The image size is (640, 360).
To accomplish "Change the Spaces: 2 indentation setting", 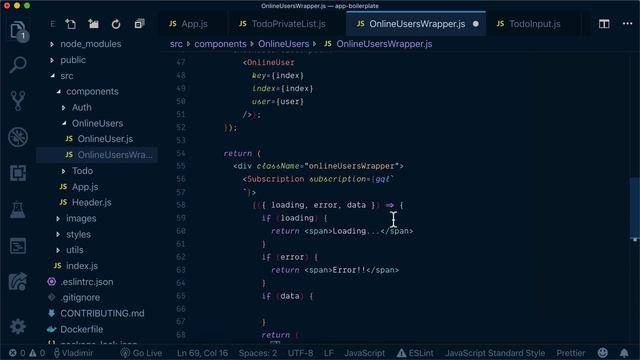I will pyautogui.click(x=258, y=353).
